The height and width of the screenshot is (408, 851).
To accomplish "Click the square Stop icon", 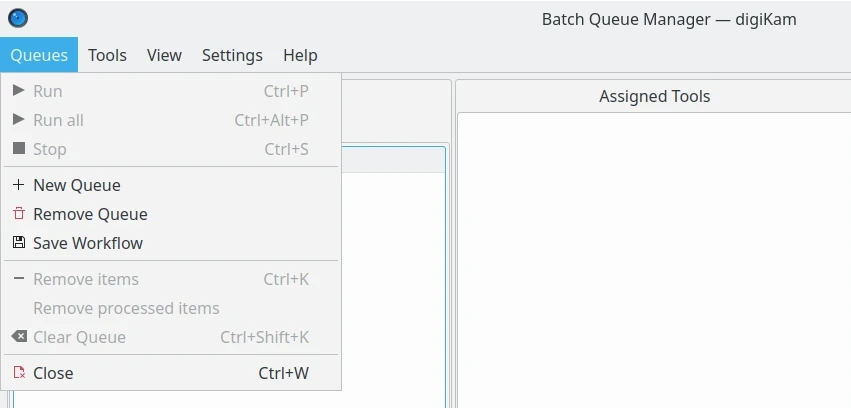I will click(x=18, y=149).
